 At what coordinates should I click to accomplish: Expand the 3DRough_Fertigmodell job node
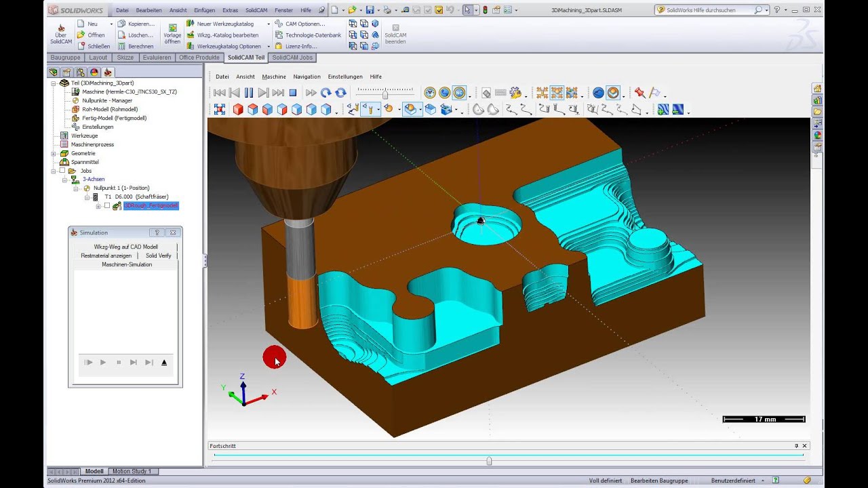point(98,205)
